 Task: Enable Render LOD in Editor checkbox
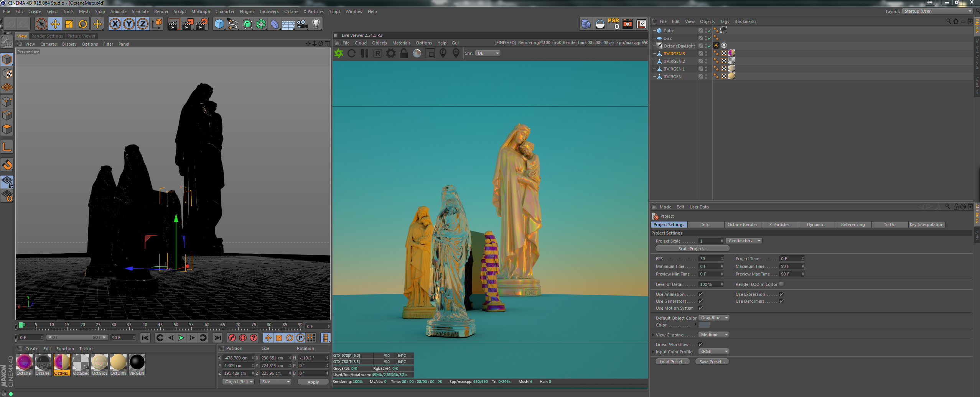781,284
